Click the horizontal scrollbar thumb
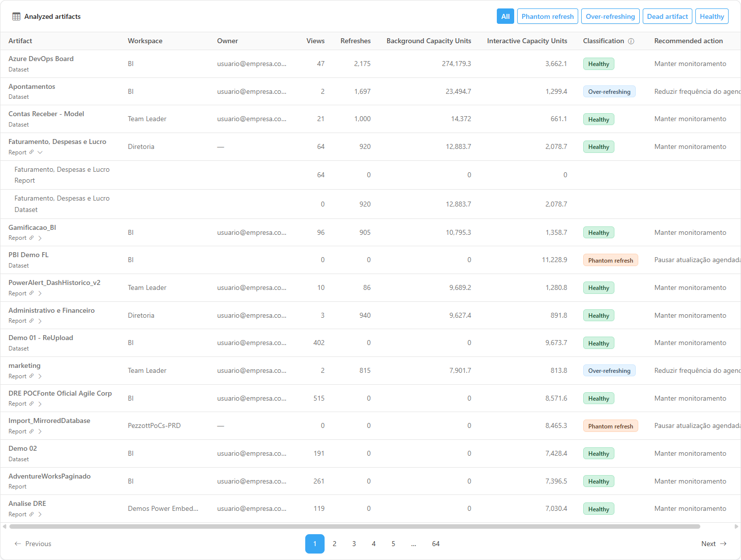The width and height of the screenshot is (741, 560). [354, 526]
